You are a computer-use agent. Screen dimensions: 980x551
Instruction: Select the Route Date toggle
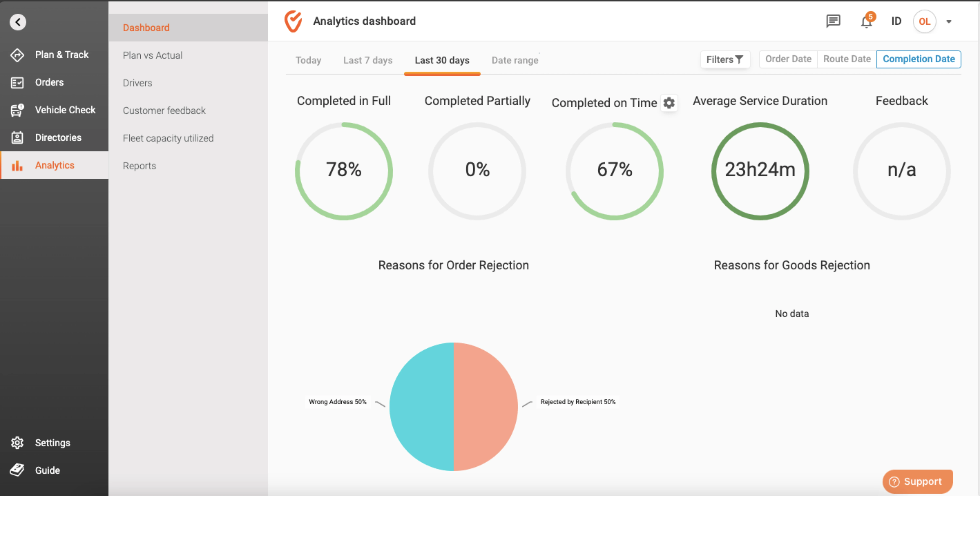pos(847,59)
